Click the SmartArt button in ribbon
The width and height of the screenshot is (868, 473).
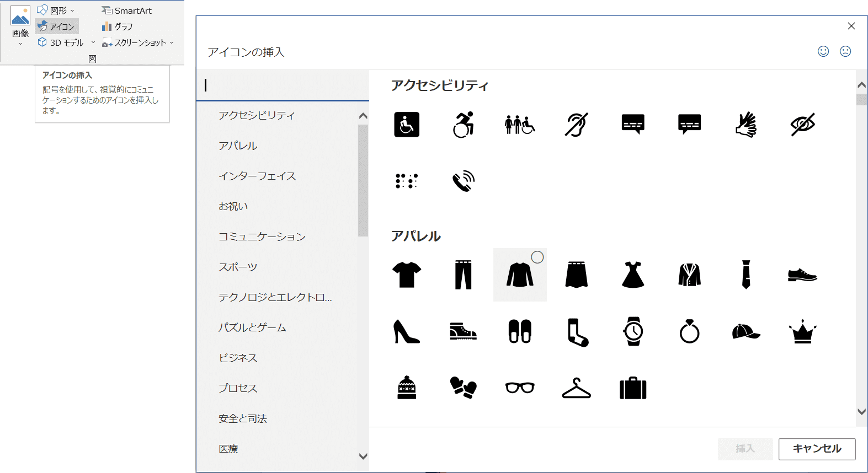[x=127, y=10]
